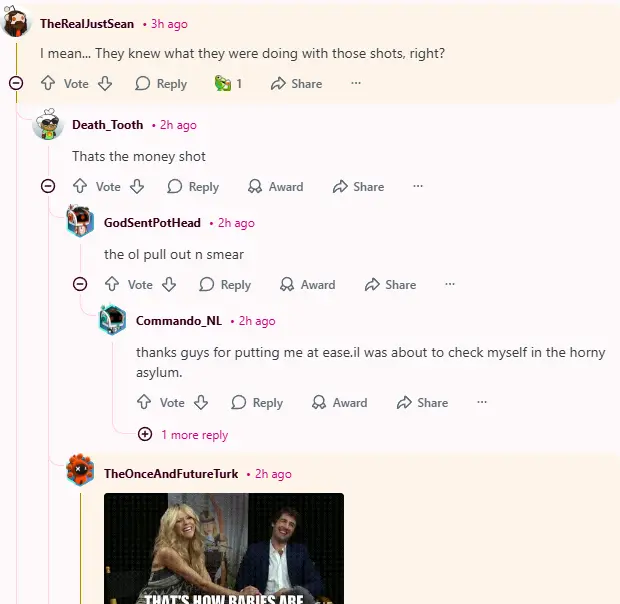Collapse Death_Tooth's reply thread
Viewport: 620px width, 604px height.
48,186
